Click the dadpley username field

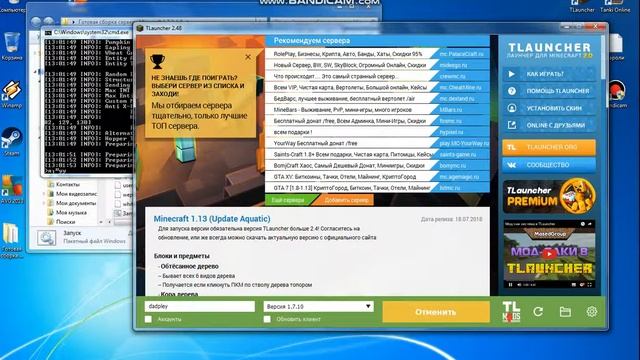pyautogui.click(x=200, y=306)
